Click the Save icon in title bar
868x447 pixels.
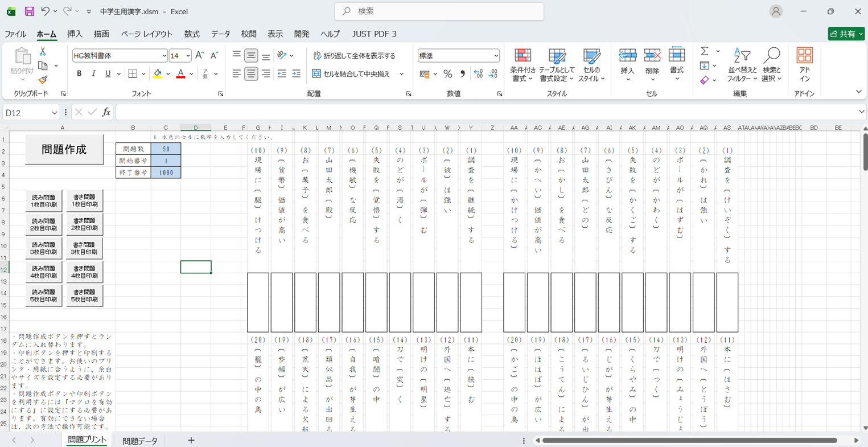(x=30, y=11)
